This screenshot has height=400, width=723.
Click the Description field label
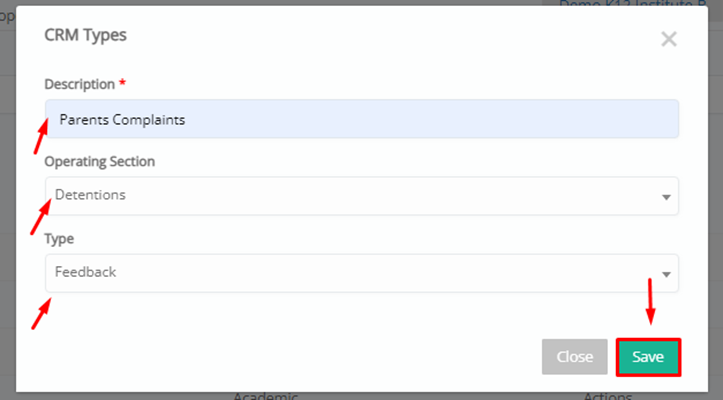pos(80,84)
